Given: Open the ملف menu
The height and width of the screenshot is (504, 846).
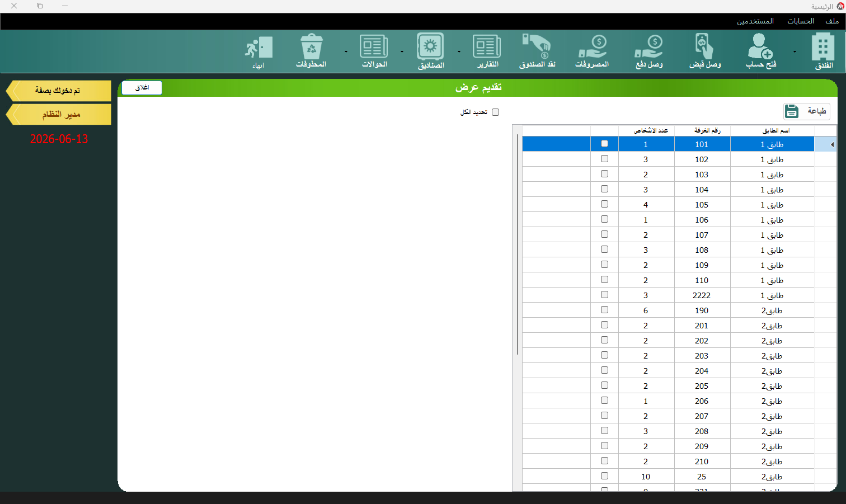Looking at the screenshot, I should (832, 21).
